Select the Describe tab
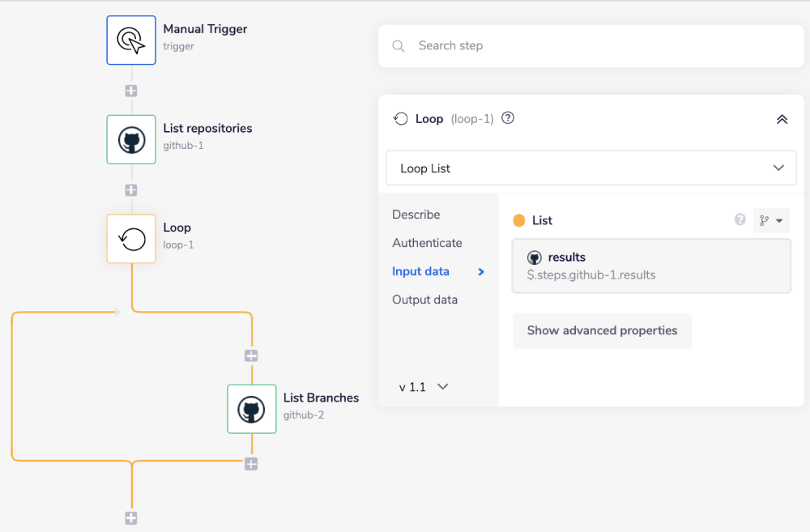The image size is (810, 532). pos(416,214)
